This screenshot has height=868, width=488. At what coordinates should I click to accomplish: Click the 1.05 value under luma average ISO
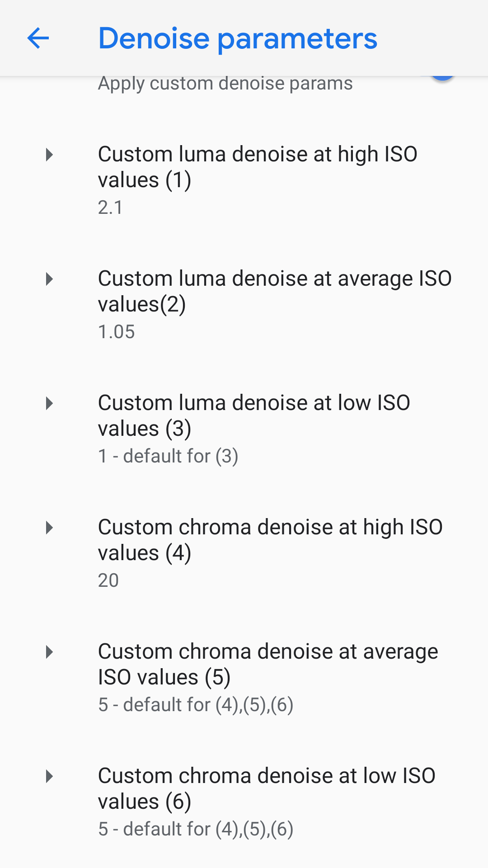coord(117,332)
